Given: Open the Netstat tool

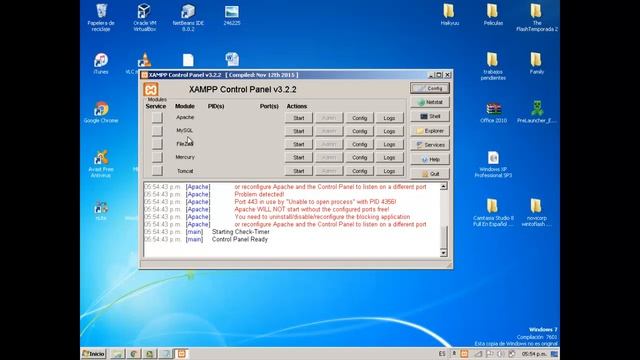Looking at the screenshot, I should [x=430, y=102].
